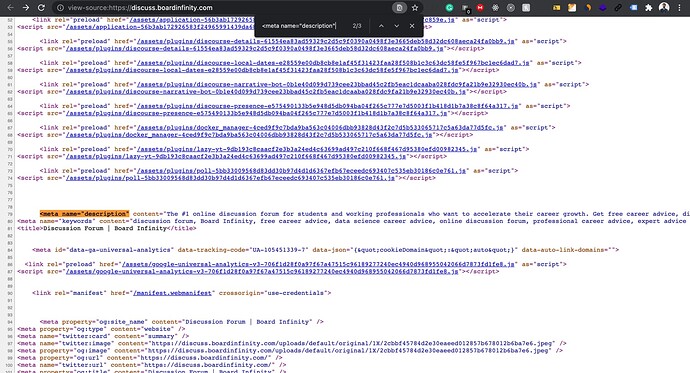Open docker_manager preload href link
The height and width of the screenshot is (373, 690).
320,128
